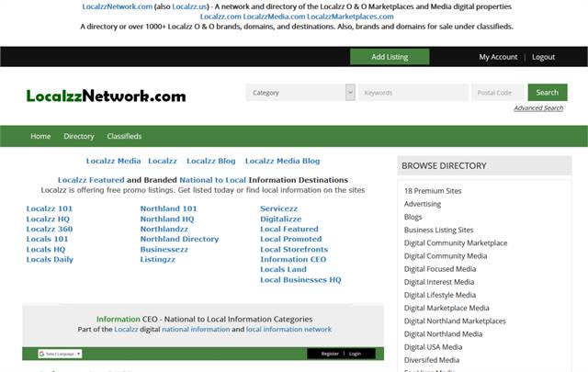Open Northlandzz link
588x372 pixels.
(x=164, y=229)
